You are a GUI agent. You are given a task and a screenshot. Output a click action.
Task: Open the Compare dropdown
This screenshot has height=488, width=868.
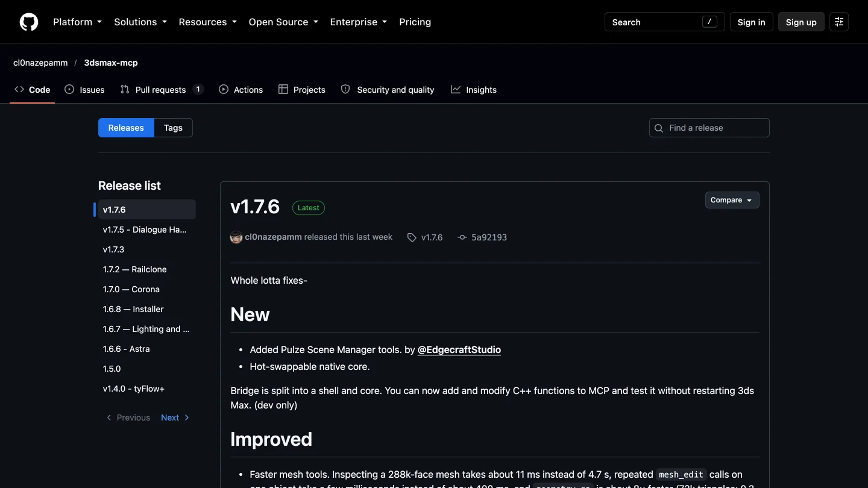pos(732,200)
